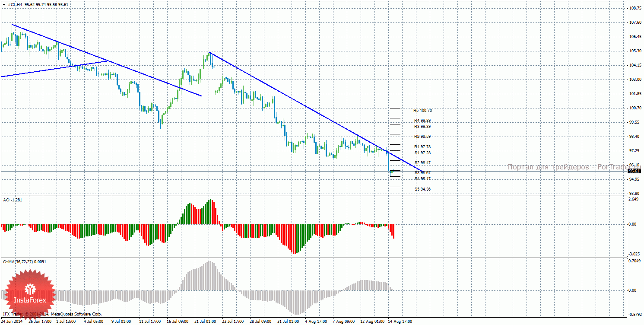
Task: Click the R2 98.59 resistance label
Action: click(x=422, y=137)
